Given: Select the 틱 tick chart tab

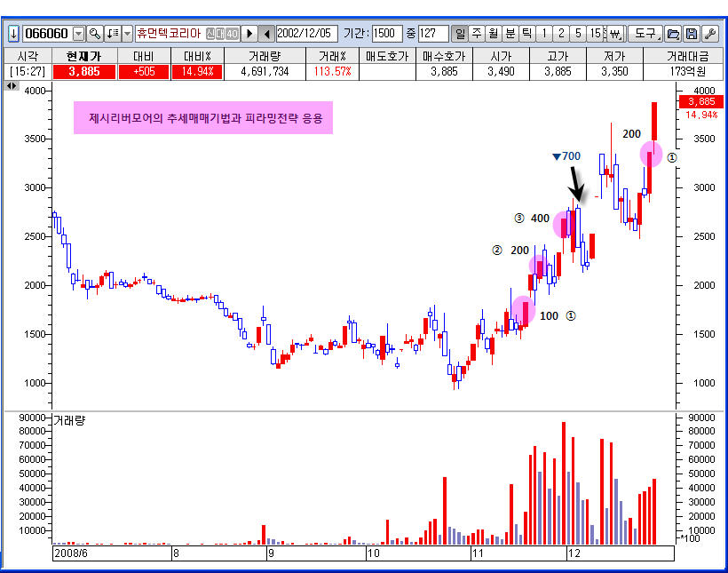Looking at the screenshot, I should pos(526,34).
